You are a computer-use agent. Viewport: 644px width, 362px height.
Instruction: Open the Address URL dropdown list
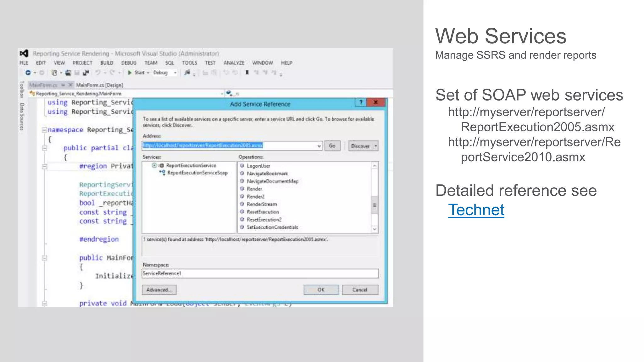coord(319,146)
